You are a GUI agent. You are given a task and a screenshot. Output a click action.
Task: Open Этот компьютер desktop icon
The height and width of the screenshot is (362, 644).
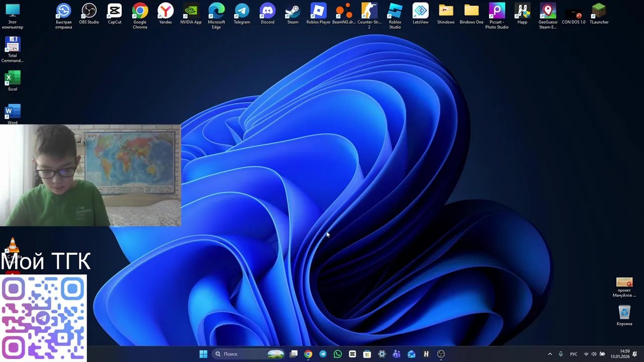[13, 16]
